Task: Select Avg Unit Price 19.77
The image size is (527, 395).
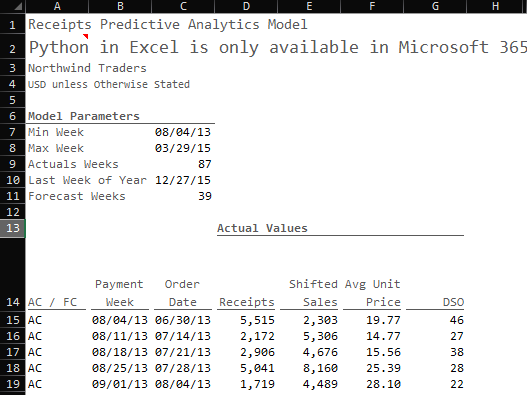Action: tap(383, 320)
